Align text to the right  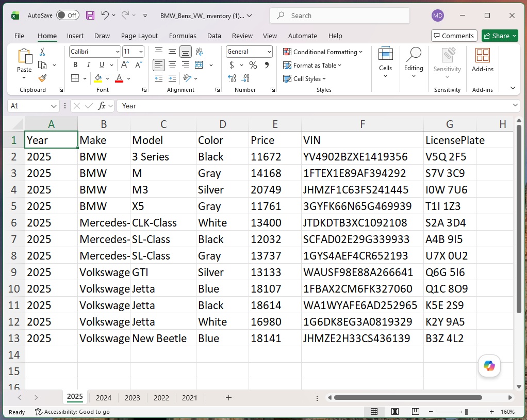186,65
